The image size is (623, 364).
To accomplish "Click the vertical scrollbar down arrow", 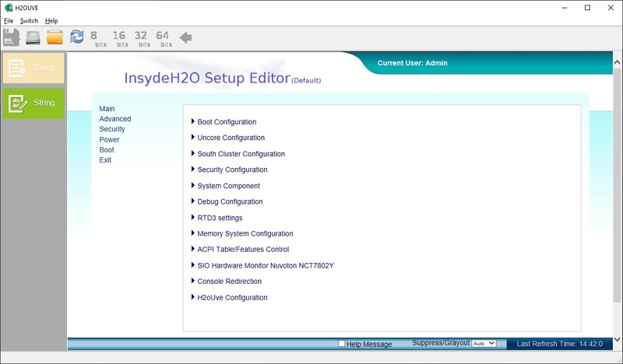I will coord(617,339).
